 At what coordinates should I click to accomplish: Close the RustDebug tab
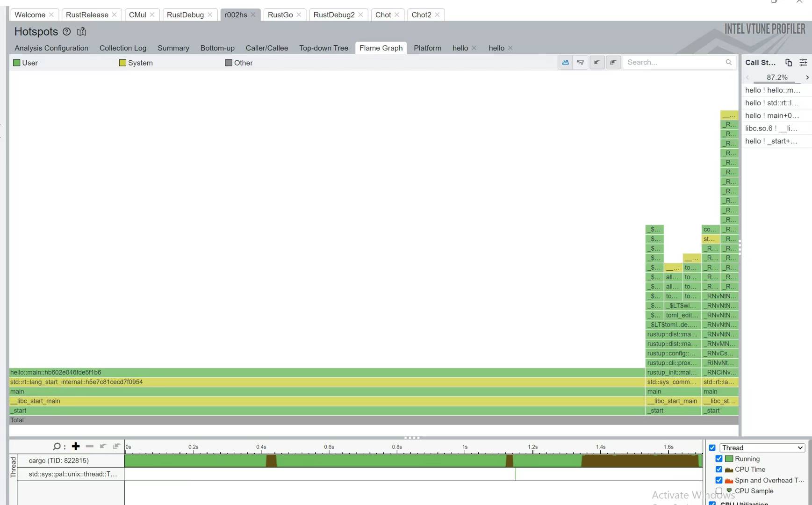(210, 15)
